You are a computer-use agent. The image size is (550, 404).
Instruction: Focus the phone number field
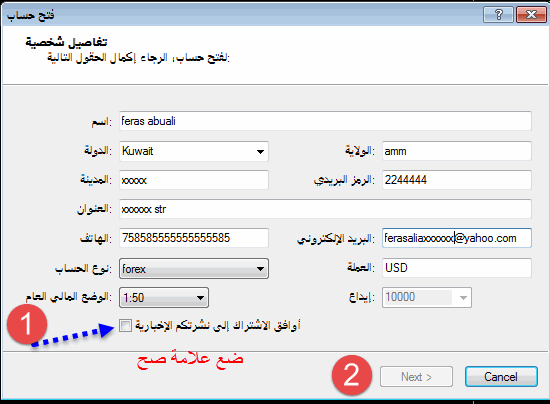194,238
